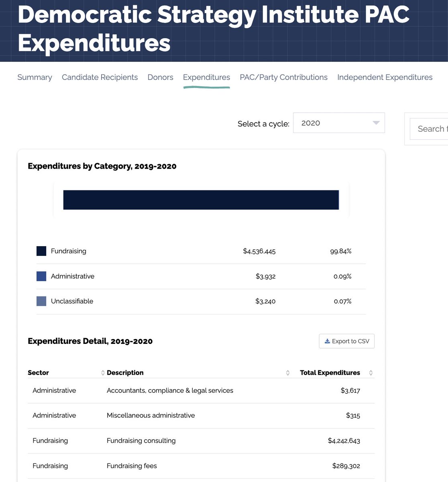Click the Unclassifiable color swatch
Viewport: 448px width, 482px height.
click(41, 301)
